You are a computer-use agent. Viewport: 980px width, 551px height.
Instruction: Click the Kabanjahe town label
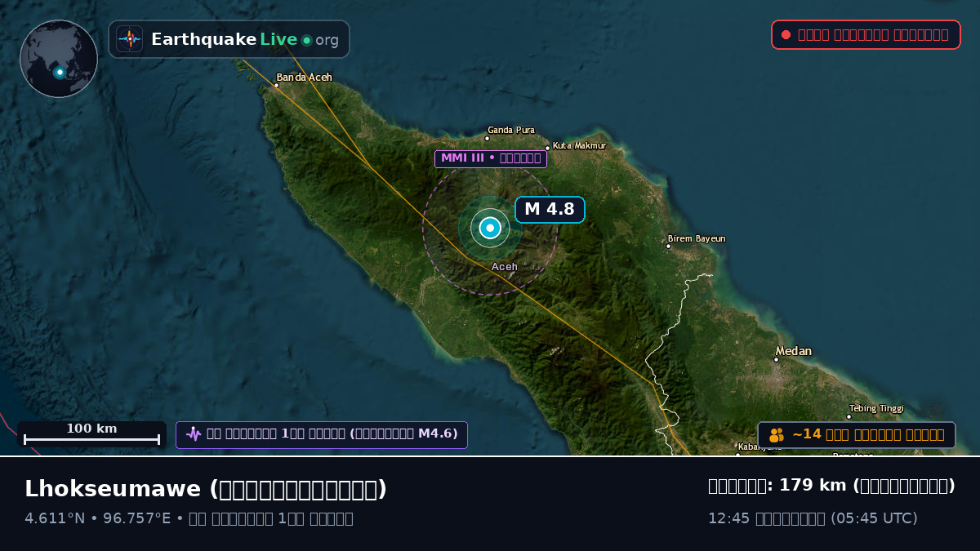tap(760, 447)
